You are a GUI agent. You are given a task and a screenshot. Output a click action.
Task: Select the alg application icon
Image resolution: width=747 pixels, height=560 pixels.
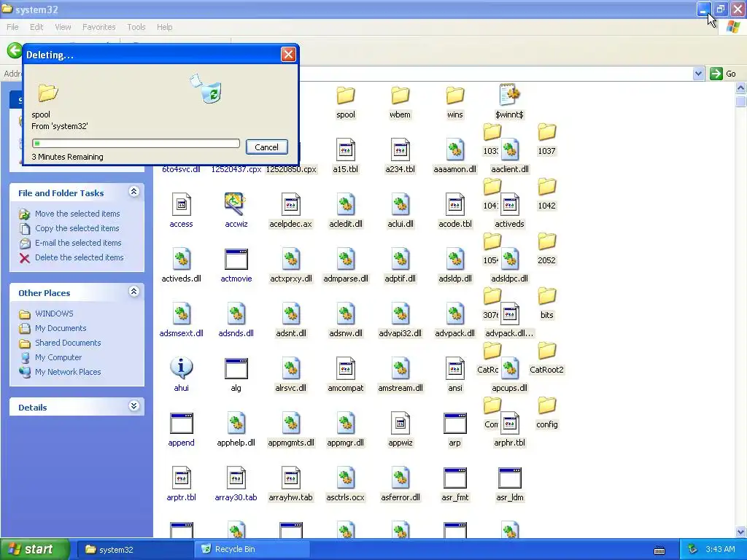[x=236, y=368]
